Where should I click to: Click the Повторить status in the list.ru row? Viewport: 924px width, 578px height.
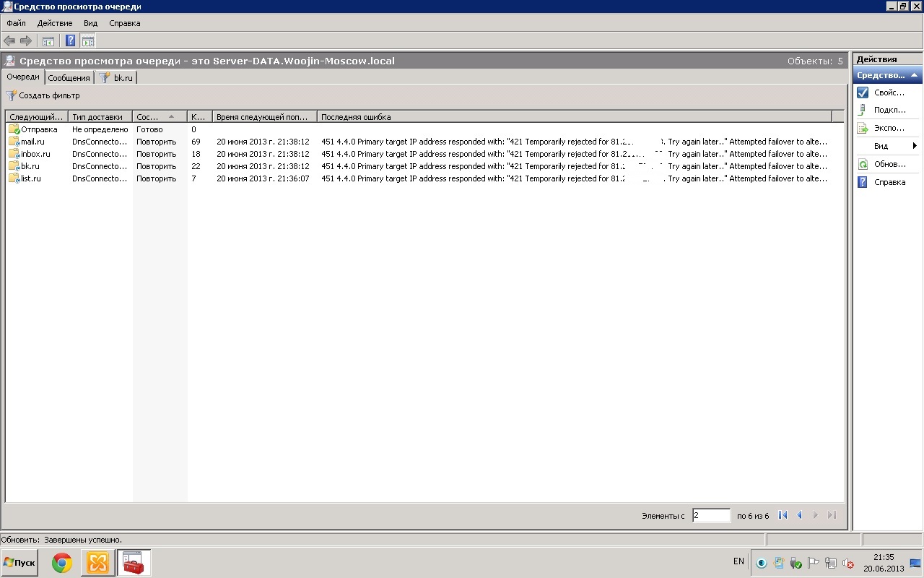pos(156,178)
